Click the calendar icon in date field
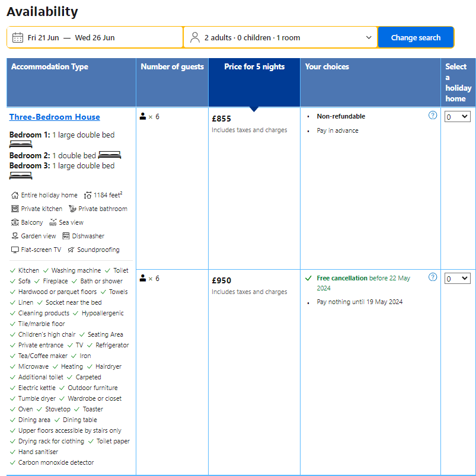 tap(18, 37)
